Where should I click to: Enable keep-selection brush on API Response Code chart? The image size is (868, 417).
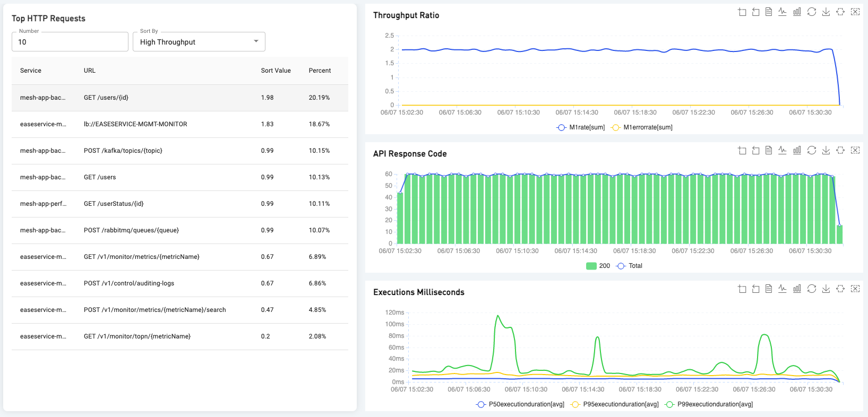pos(840,150)
